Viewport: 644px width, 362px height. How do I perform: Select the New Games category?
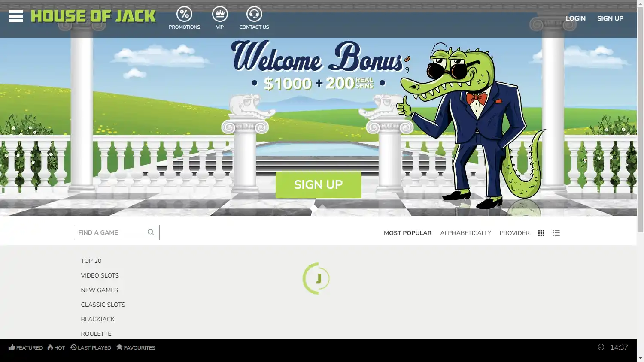99,290
